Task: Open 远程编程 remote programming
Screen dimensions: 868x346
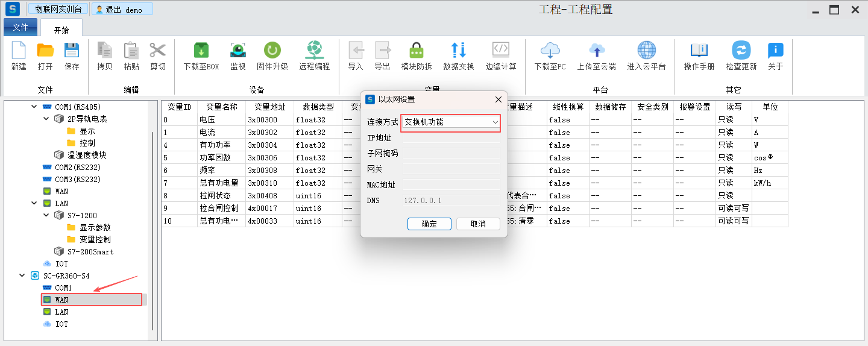Action: pyautogui.click(x=314, y=51)
